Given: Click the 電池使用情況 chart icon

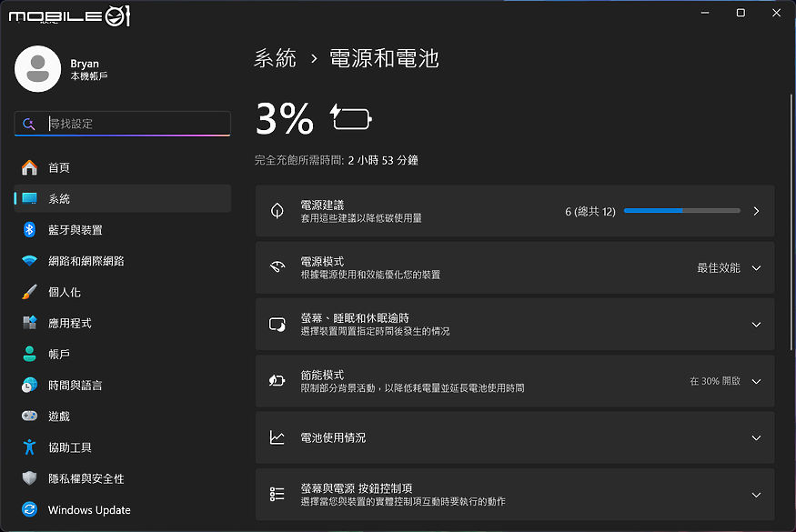Looking at the screenshot, I should click(x=277, y=437).
